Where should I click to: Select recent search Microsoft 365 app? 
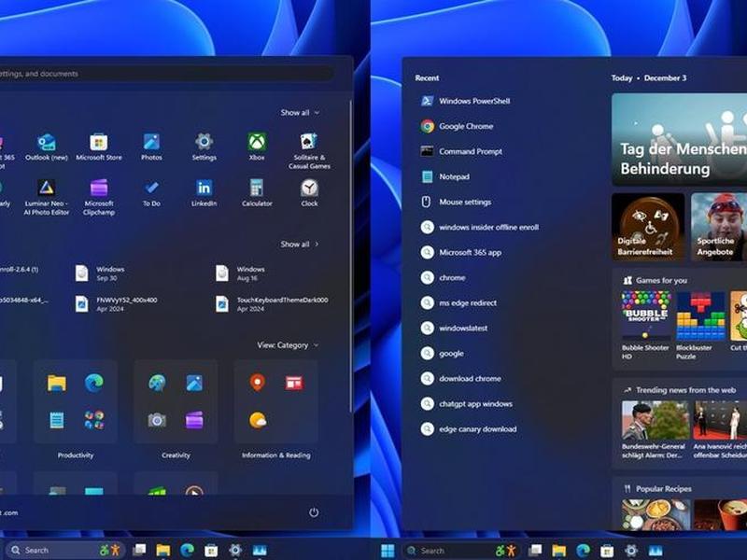[460, 252]
